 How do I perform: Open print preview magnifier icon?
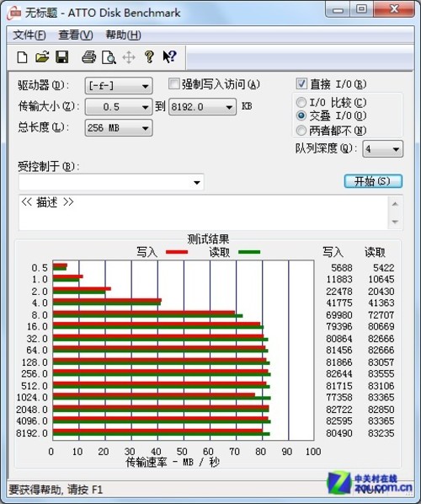109,57
